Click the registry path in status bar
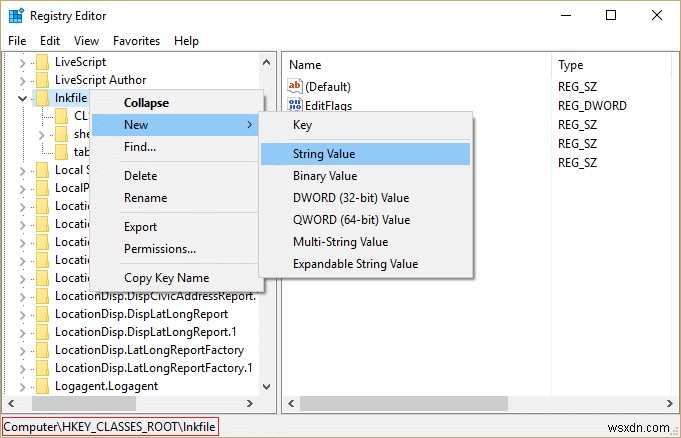The image size is (681, 438). tap(110, 428)
